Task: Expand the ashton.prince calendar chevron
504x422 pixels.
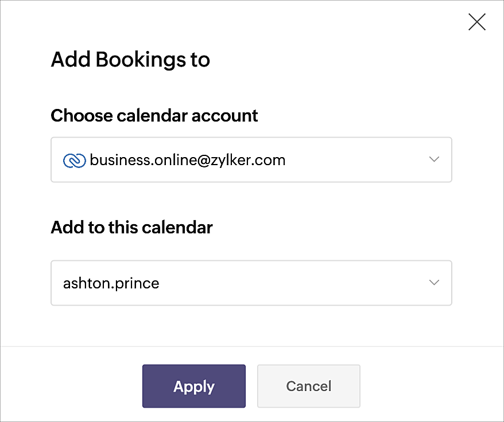Action: (434, 283)
